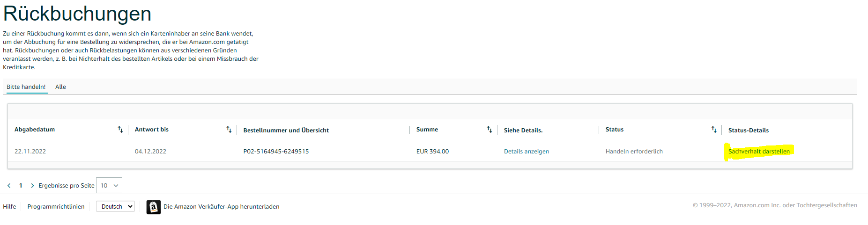Sort table by Abgabedatum arrows icon
Screen dimensions: 868x225
pos(120,130)
